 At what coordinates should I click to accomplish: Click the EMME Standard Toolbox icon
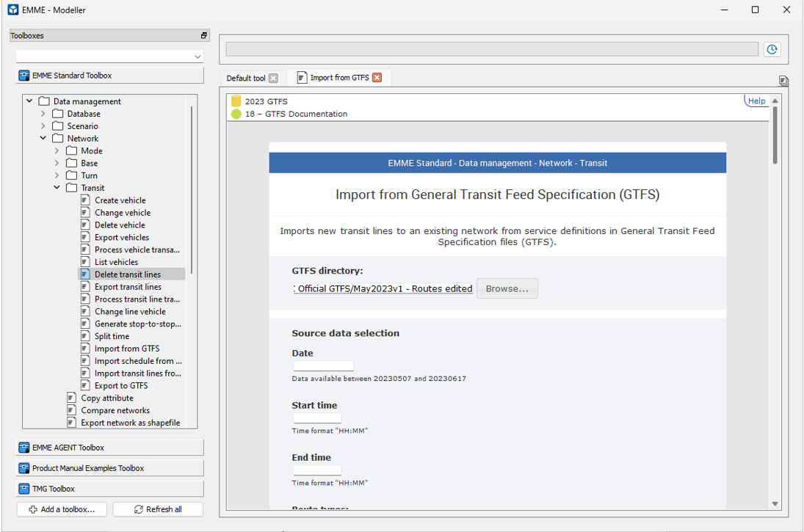pyautogui.click(x=24, y=76)
